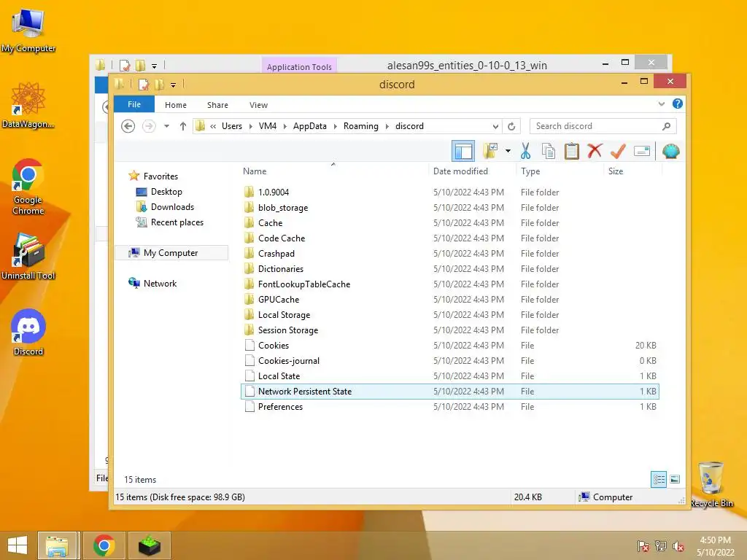This screenshot has height=560, width=747.
Task: Click the Copy pages icon
Action: pos(549,152)
